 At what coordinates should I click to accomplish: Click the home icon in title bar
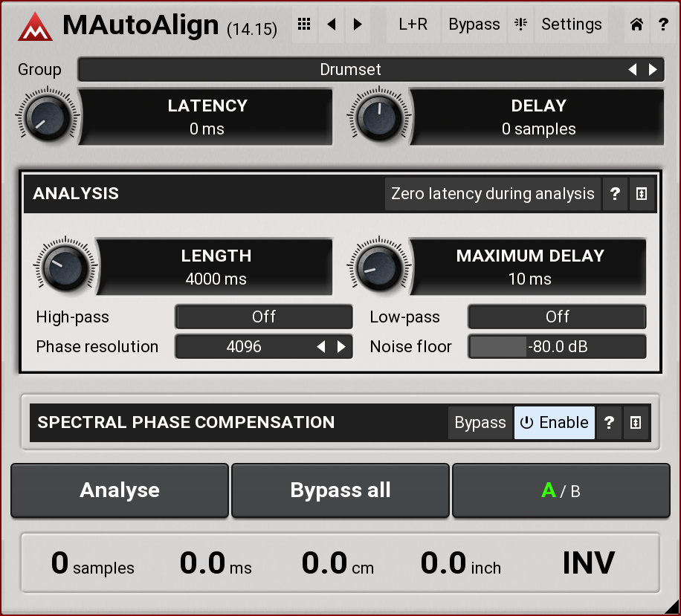tap(636, 25)
